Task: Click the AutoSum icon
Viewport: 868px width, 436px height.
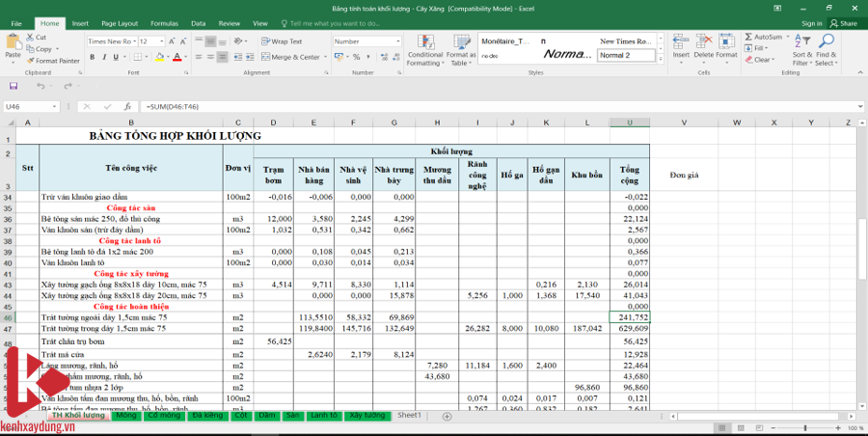Action: pyautogui.click(x=749, y=37)
